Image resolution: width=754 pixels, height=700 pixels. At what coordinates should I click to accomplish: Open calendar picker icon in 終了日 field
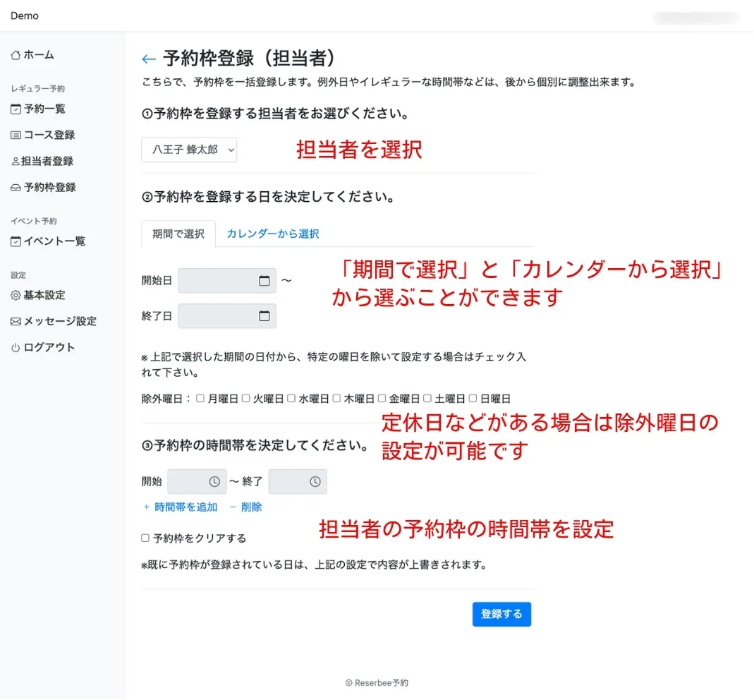264,316
